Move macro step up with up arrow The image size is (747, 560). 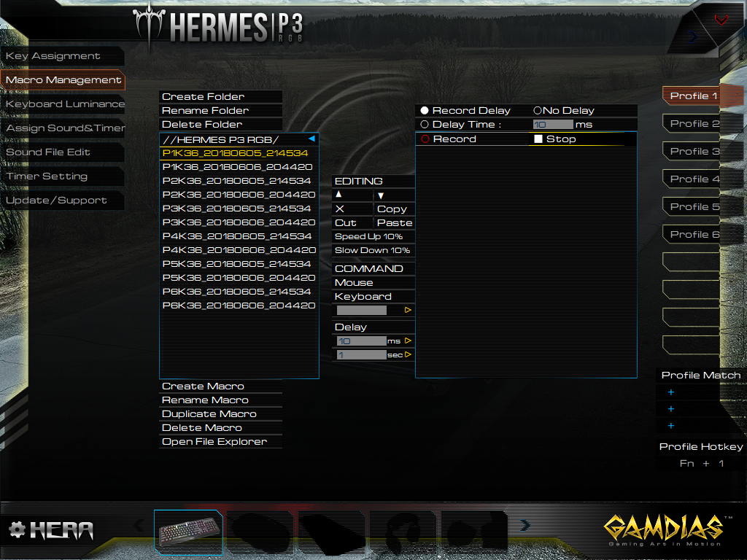coord(338,194)
